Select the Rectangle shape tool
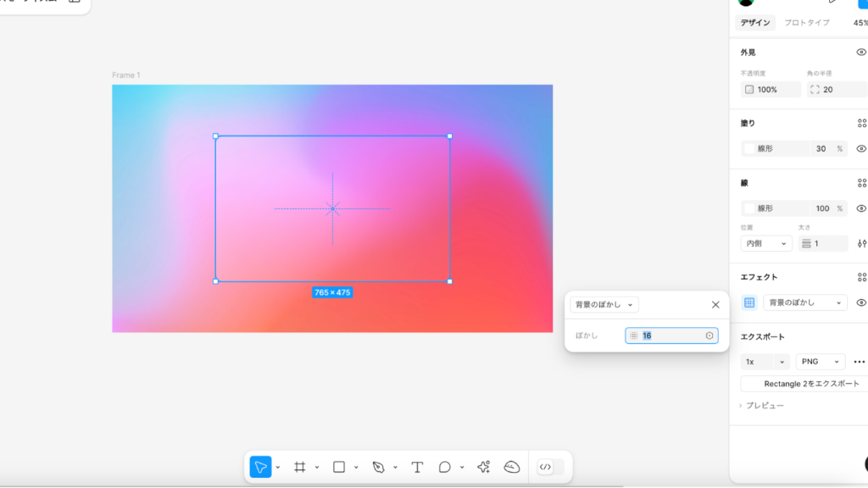868x488 pixels. (339, 467)
